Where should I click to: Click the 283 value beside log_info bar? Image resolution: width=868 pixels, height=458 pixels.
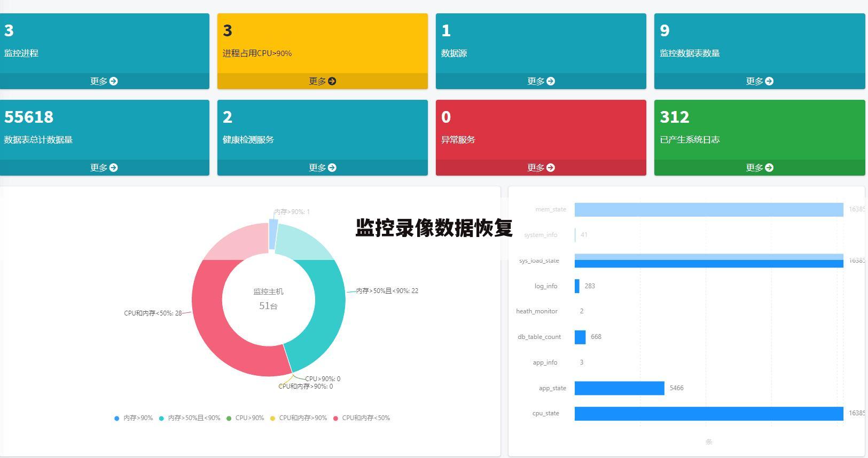(x=590, y=286)
